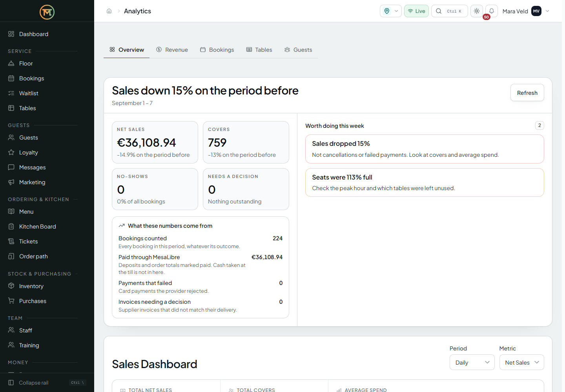Image resolution: width=565 pixels, height=392 pixels.
Task: Toggle the Live connection status button
Action: 416,11
